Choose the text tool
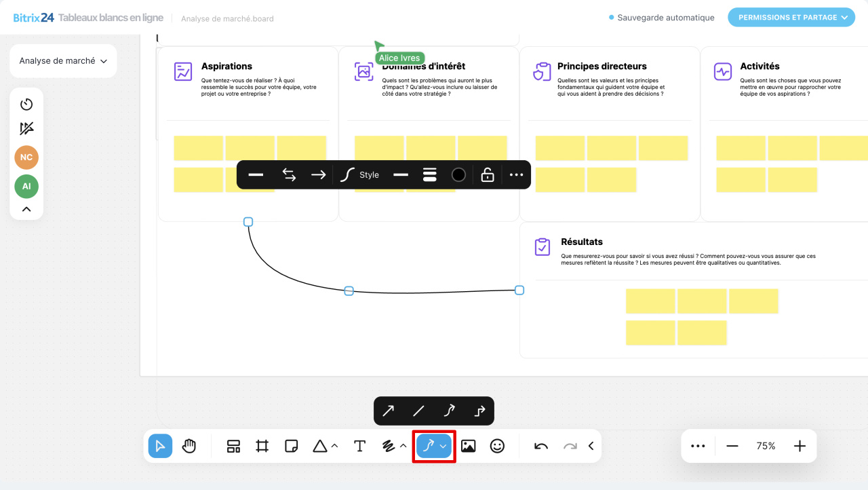The image size is (868, 490). (x=359, y=446)
